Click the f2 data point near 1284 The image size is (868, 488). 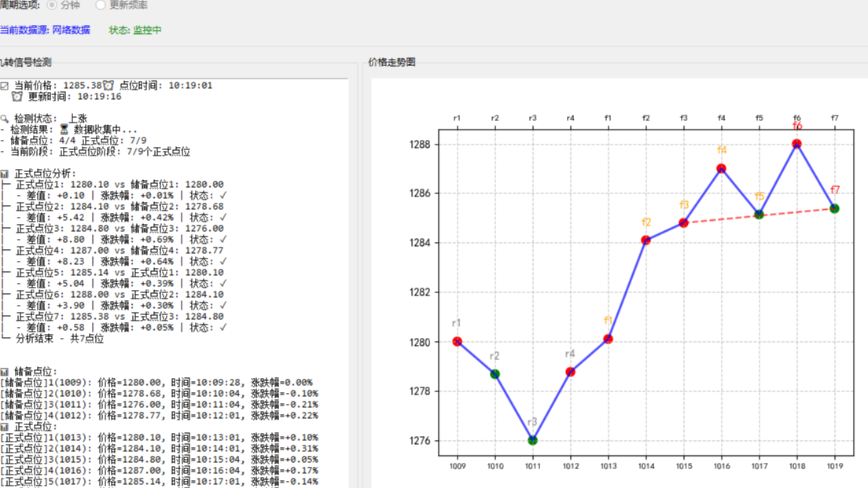pyautogui.click(x=646, y=240)
